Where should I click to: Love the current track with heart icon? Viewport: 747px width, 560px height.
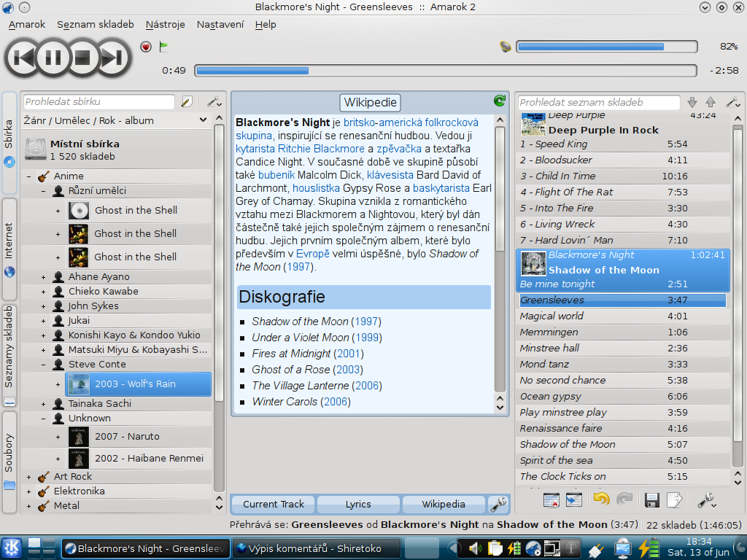click(146, 47)
